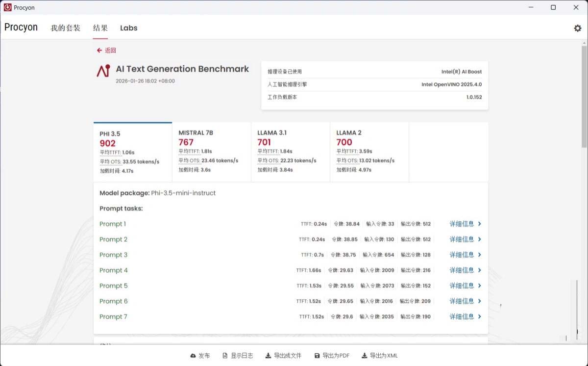The width and height of the screenshot is (588, 366).
Task: Click the 导出为XML download icon
Action: point(364,356)
